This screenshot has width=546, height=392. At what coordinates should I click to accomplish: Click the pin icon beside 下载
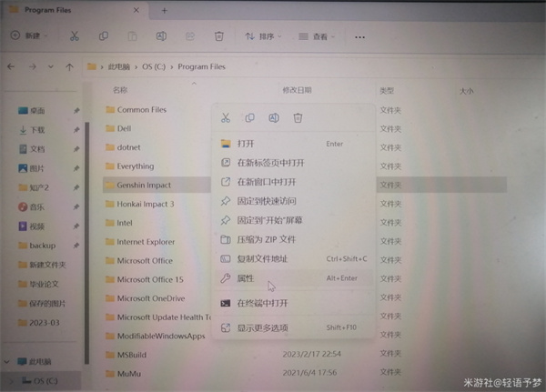[x=76, y=130]
